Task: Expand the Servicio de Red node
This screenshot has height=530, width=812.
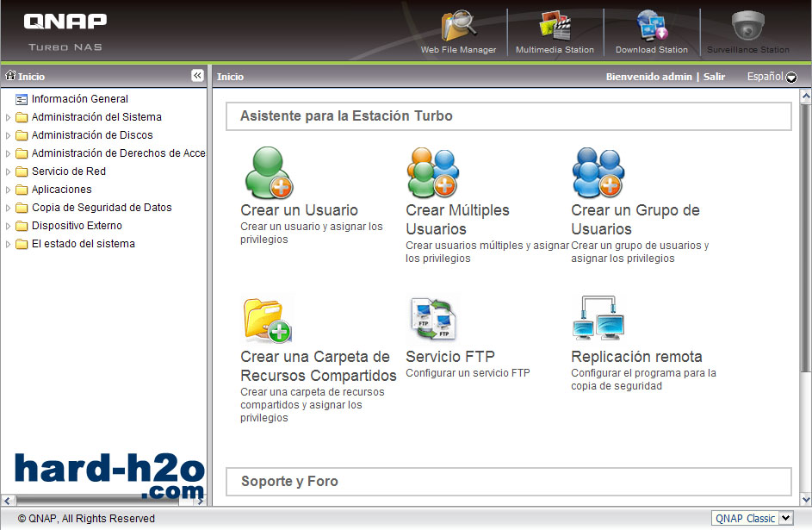Action: coord(8,172)
